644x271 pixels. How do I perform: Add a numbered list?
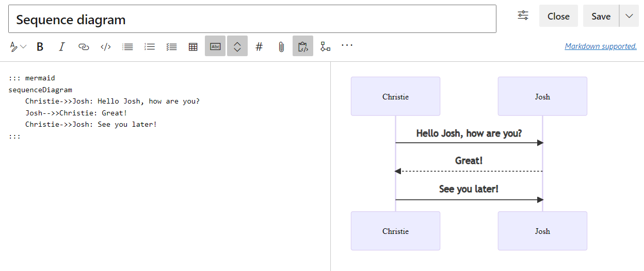point(150,46)
